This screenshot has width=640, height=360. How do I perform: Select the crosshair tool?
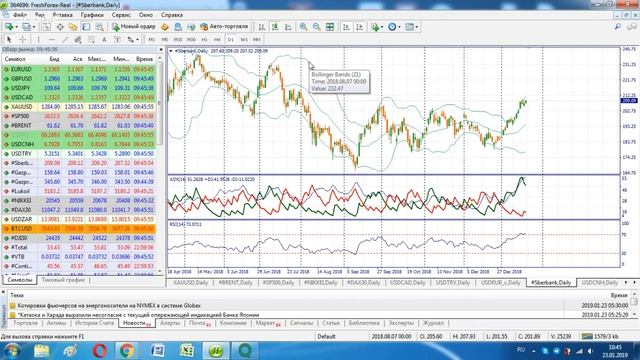(x=23, y=40)
